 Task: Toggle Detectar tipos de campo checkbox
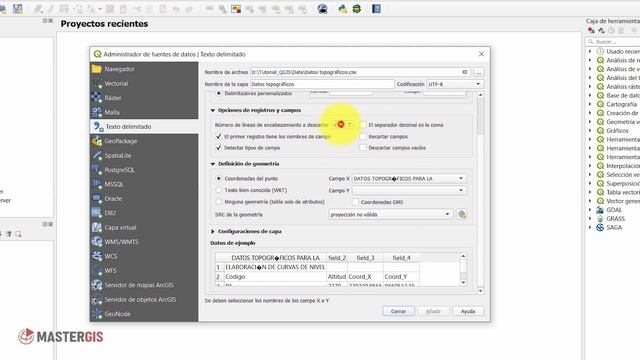click(218, 148)
